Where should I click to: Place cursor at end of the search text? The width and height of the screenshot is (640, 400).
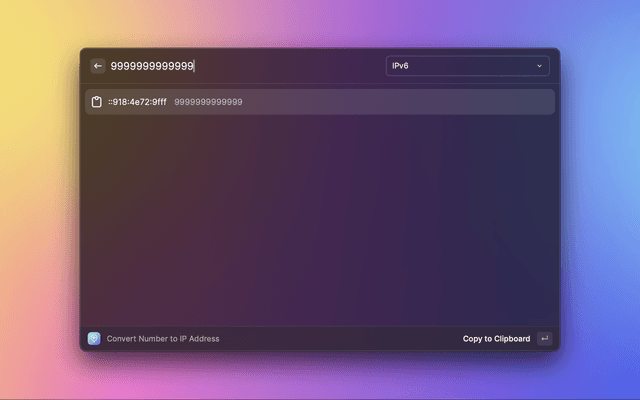[x=194, y=66]
